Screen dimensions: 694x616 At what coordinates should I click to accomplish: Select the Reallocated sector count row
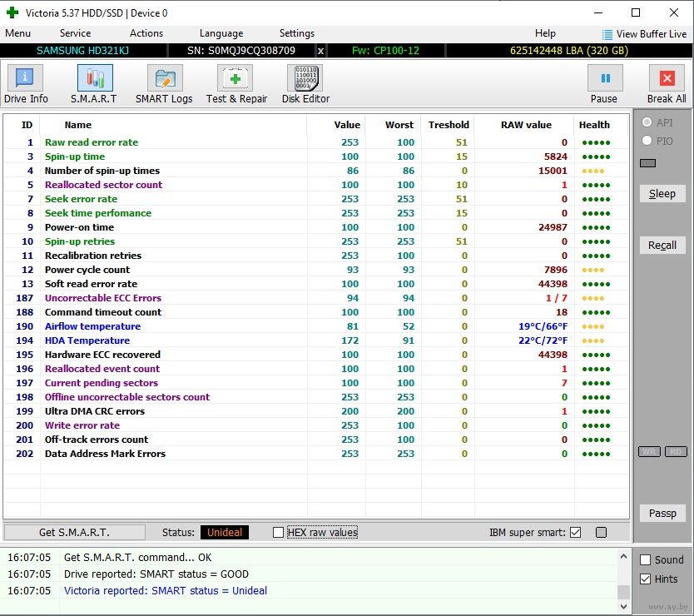point(103,185)
